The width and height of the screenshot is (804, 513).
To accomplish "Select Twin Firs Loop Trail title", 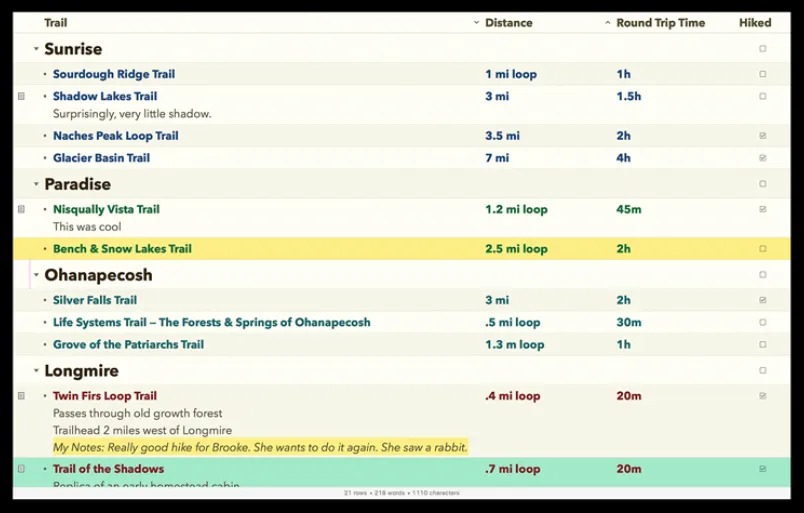I will point(105,396).
